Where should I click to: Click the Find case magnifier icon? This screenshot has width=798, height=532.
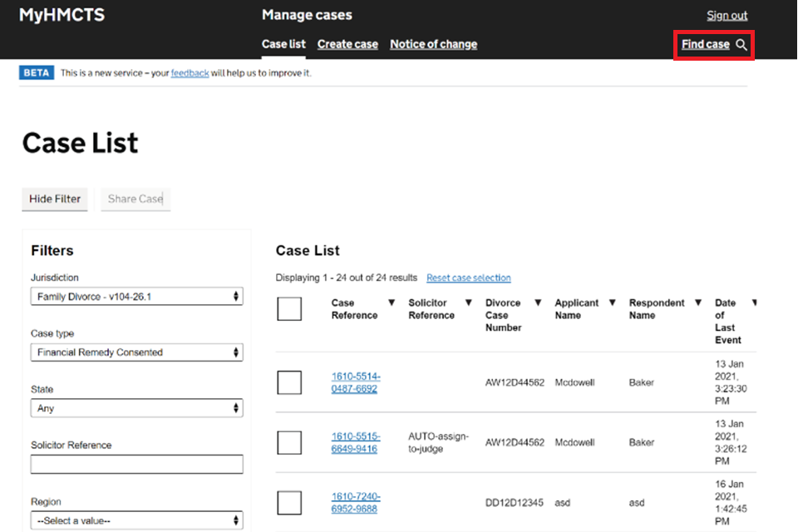741,45
